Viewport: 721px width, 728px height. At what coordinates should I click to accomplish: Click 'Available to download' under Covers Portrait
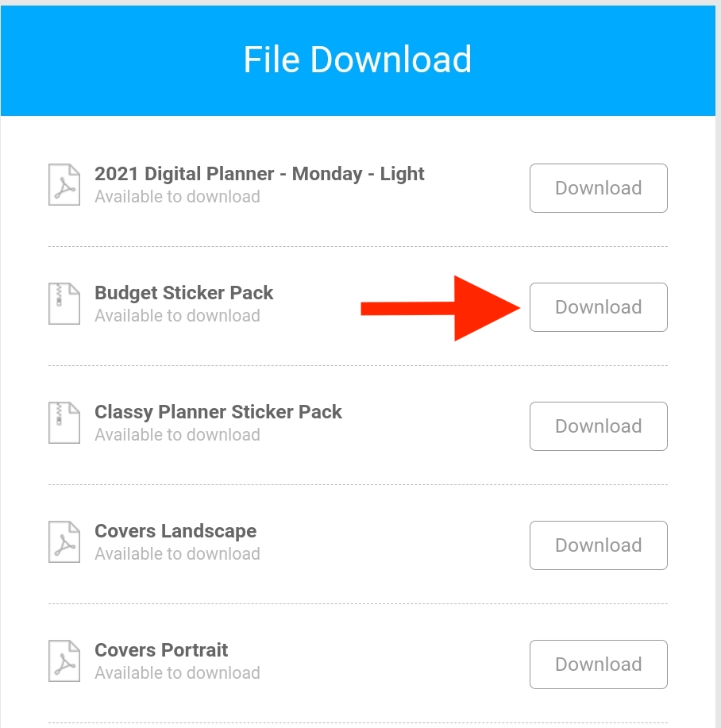point(177,672)
